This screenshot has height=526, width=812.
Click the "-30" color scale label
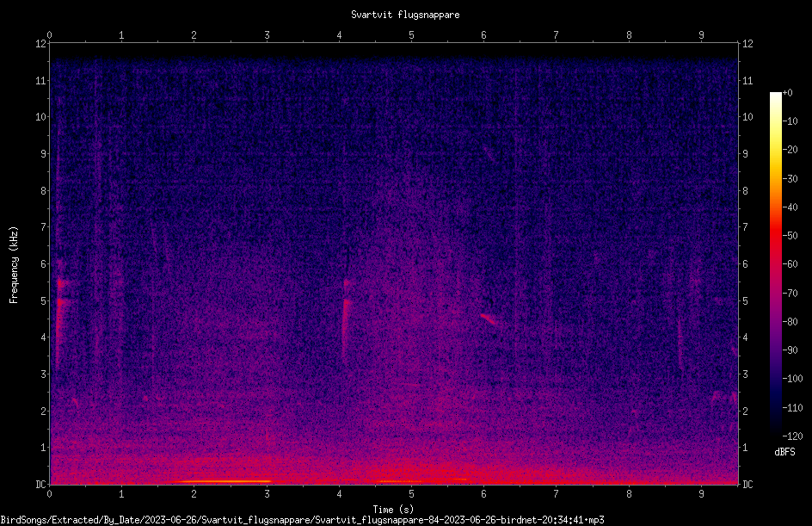point(790,179)
